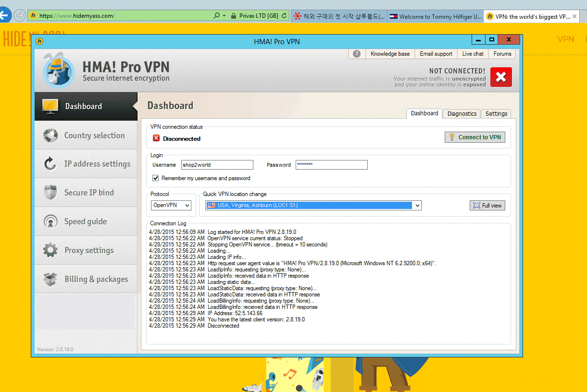
Task: Click the Dashboard monitor icon in sidebar
Action: (x=50, y=106)
